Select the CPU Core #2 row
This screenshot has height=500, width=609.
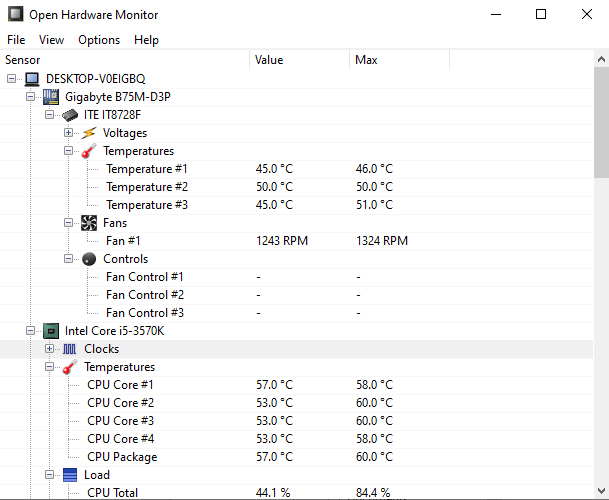coord(296,403)
